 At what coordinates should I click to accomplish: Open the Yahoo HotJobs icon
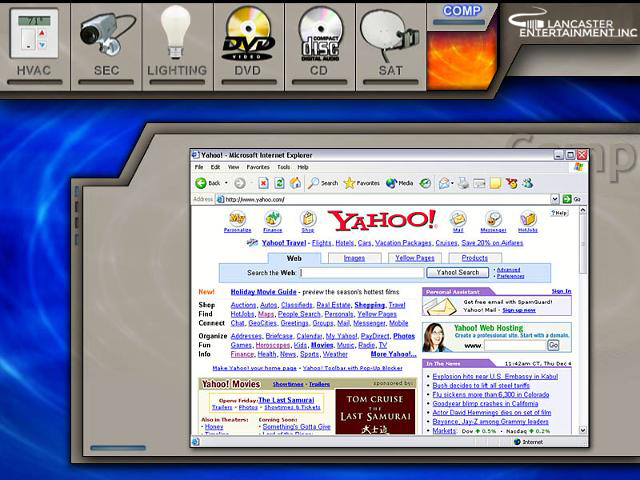(x=528, y=222)
